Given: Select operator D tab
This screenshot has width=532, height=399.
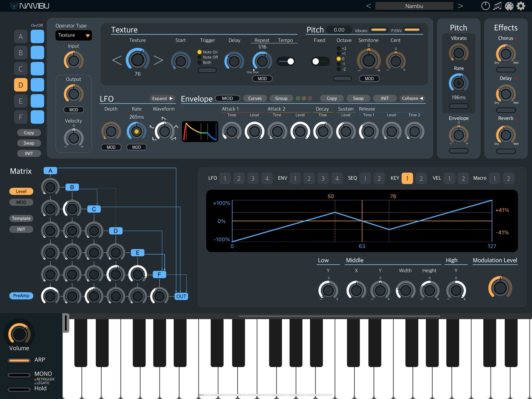Looking at the screenshot, I should point(21,85).
